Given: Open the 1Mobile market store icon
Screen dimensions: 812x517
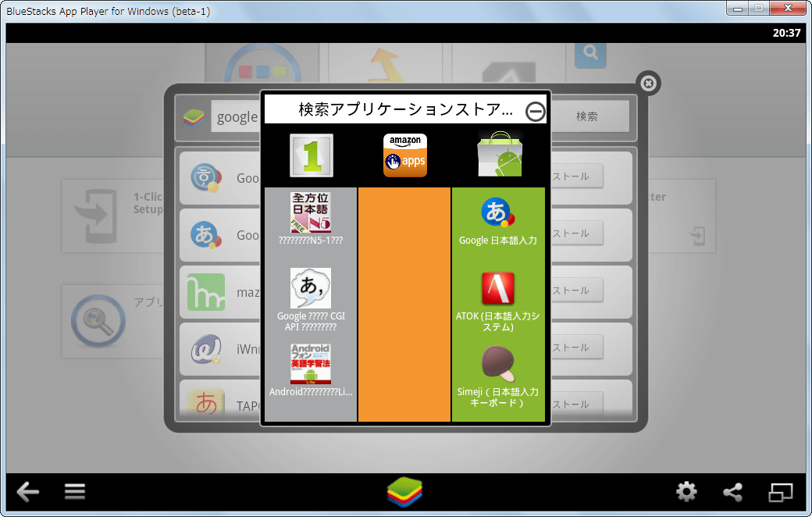Looking at the screenshot, I should pos(312,155).
